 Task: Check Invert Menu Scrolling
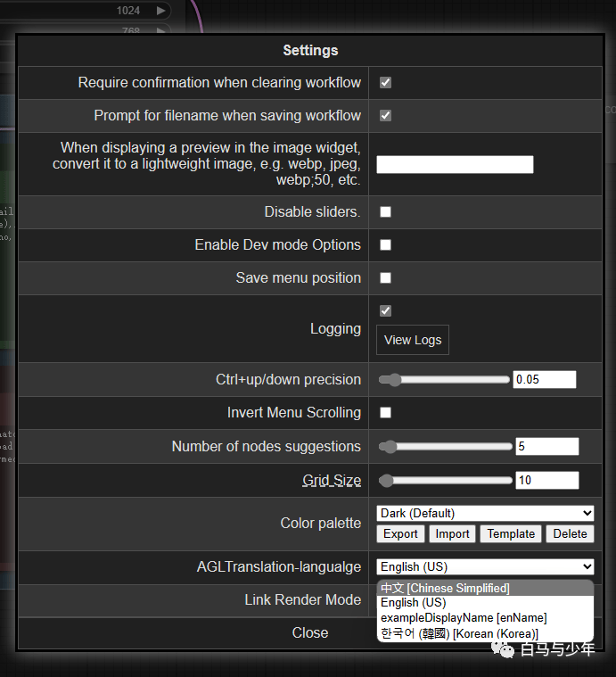[x=385, y=413]
